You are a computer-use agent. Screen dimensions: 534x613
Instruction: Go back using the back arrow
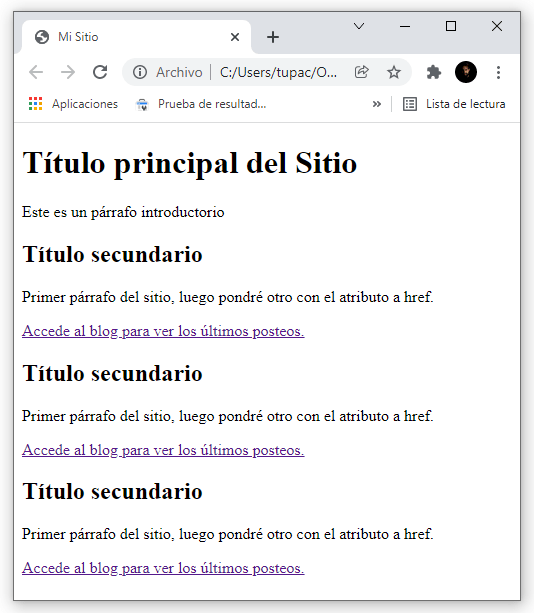click(36, 72)
